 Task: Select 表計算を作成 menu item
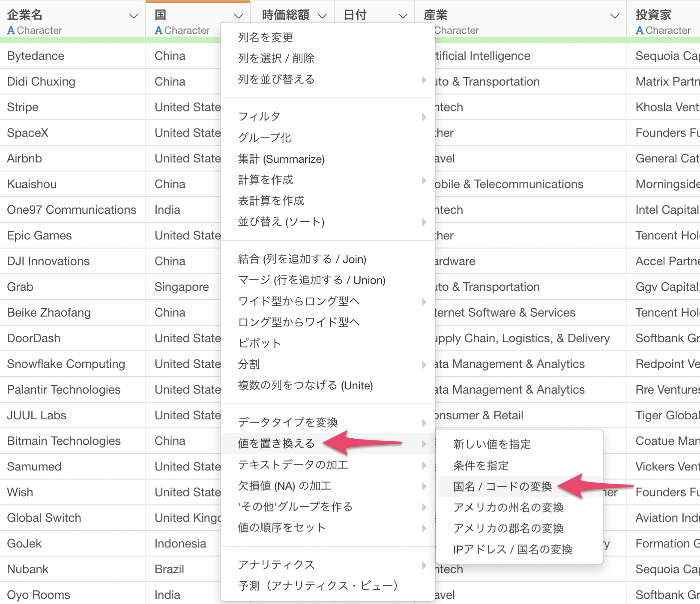(328, 200)
